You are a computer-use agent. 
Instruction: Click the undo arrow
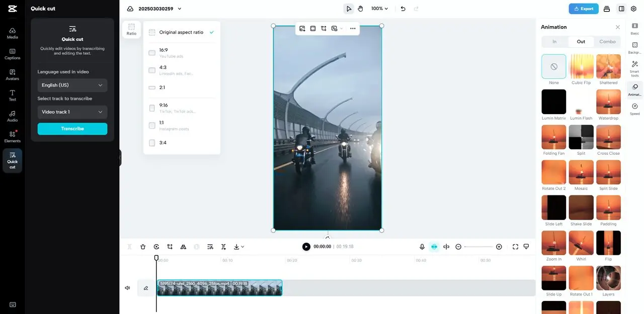[403, 9]
